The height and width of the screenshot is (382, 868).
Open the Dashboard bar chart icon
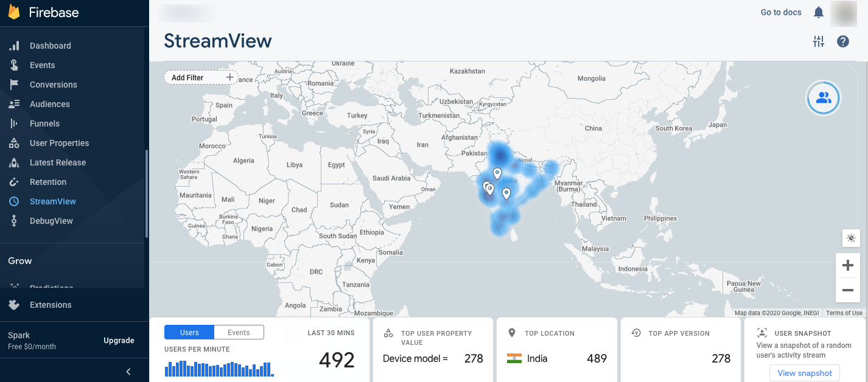[x=14, y=46]
